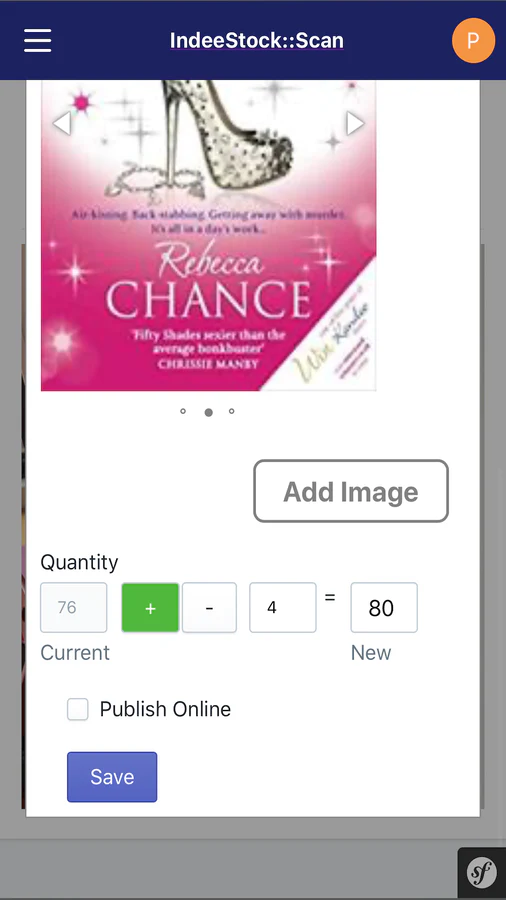
Task: Save the stock changes
Action: [x=112, y=777]
